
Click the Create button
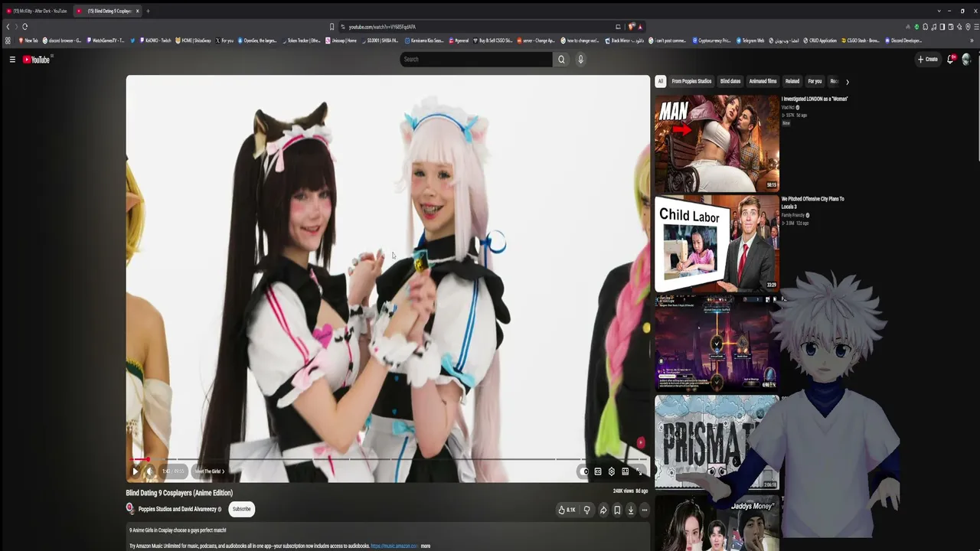pyautogui.click(x=927, y=59)
